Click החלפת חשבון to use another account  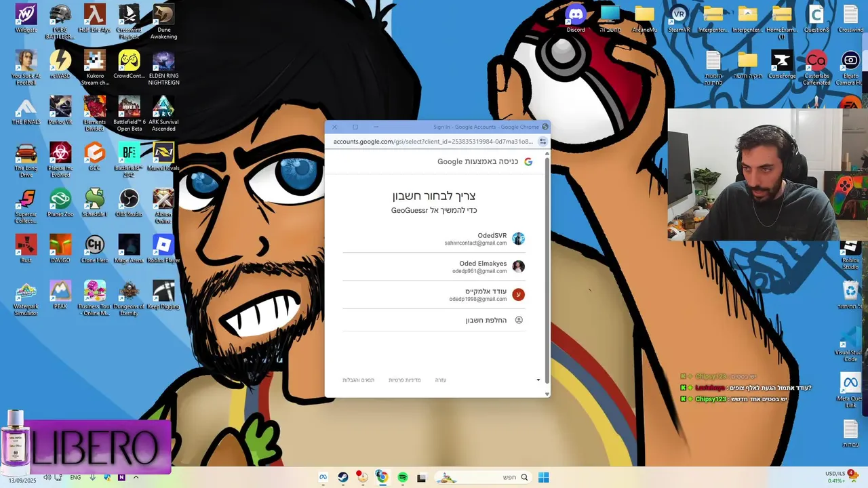pos(434,320)
